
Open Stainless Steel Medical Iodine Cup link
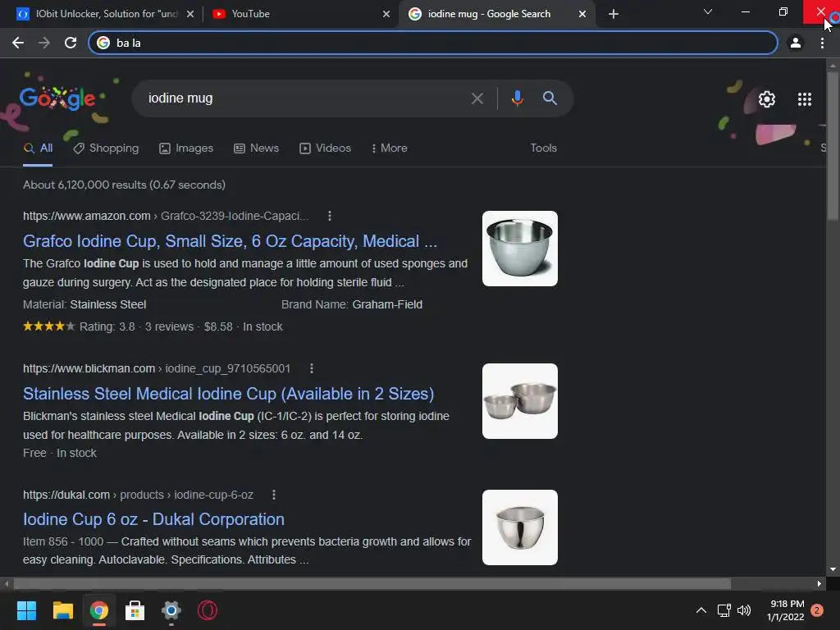click(x=228, y=394)
